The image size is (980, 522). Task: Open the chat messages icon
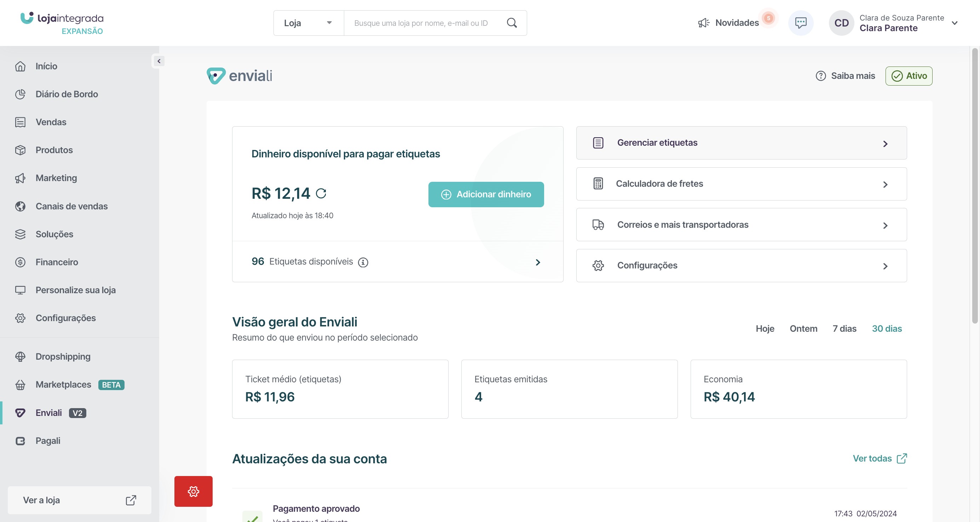800,23
